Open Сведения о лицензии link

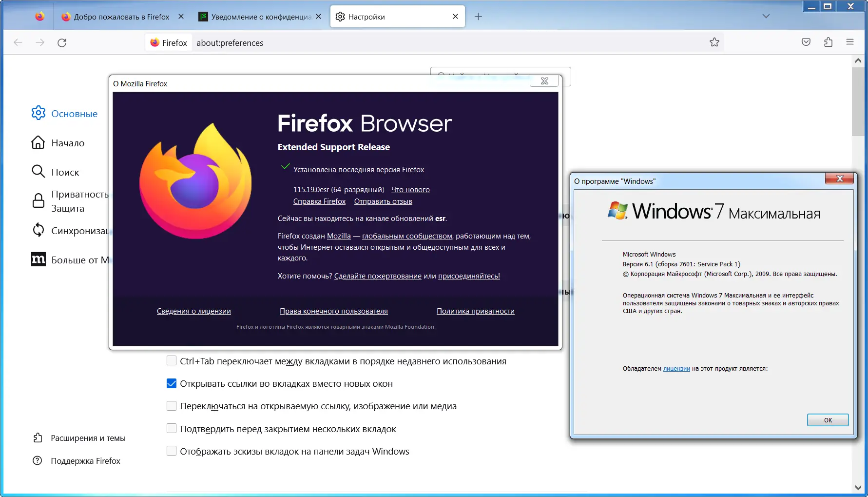pyautogui.click(x=194, y=311)
